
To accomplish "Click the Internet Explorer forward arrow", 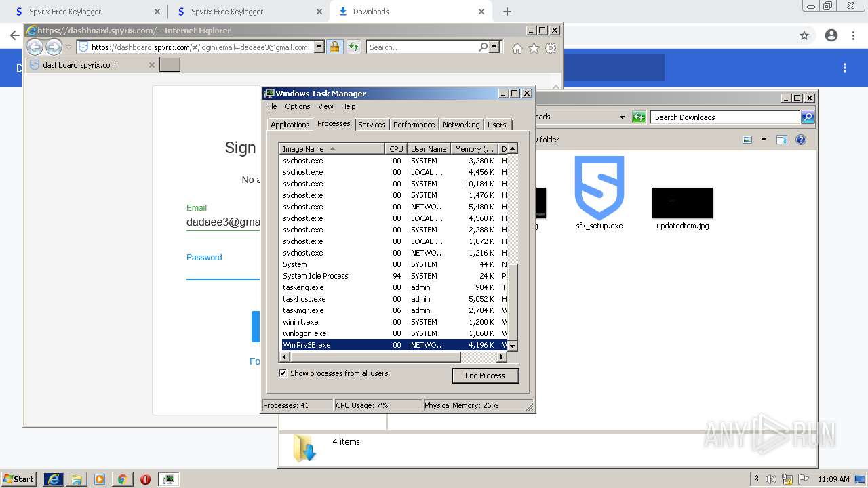I will (54, 47).
